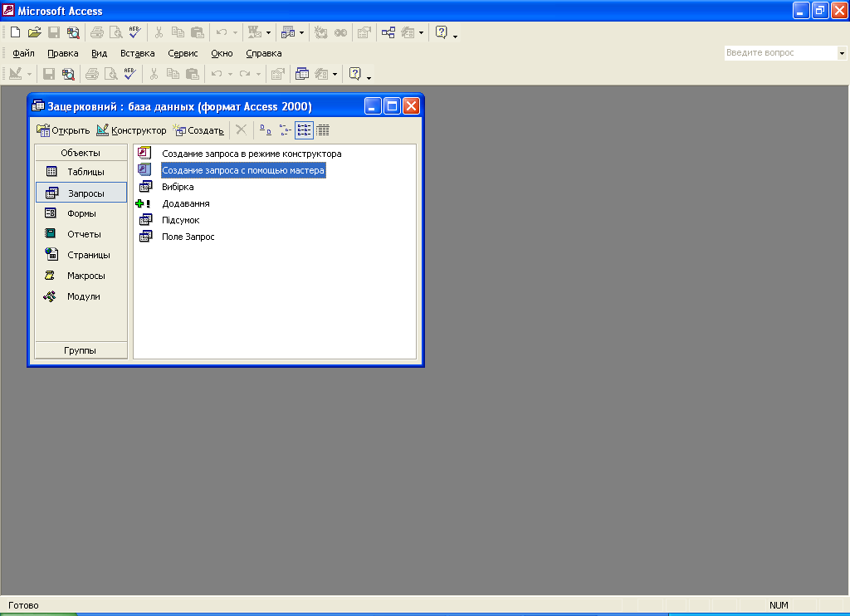850x616 pixels.
Task: Click the Конструктор button in database window
Action: [x=132, y=130]
